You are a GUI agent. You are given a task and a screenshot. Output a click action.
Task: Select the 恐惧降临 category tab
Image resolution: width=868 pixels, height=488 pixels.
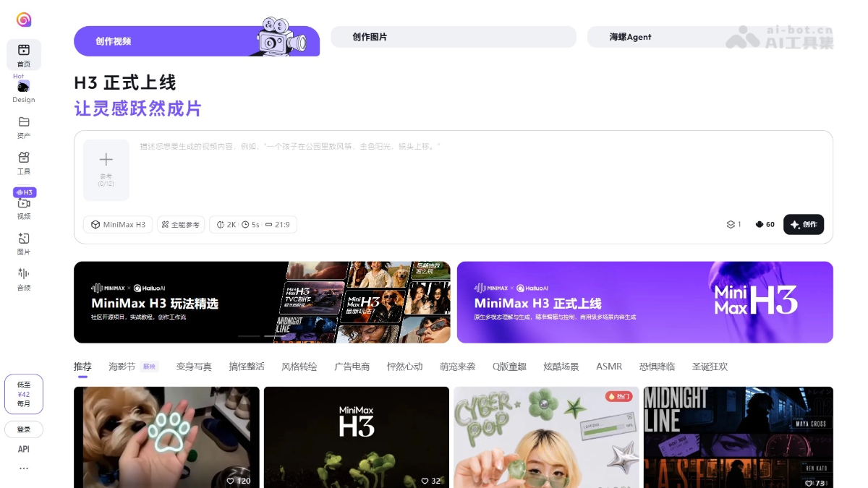click(x=658, y=367)
